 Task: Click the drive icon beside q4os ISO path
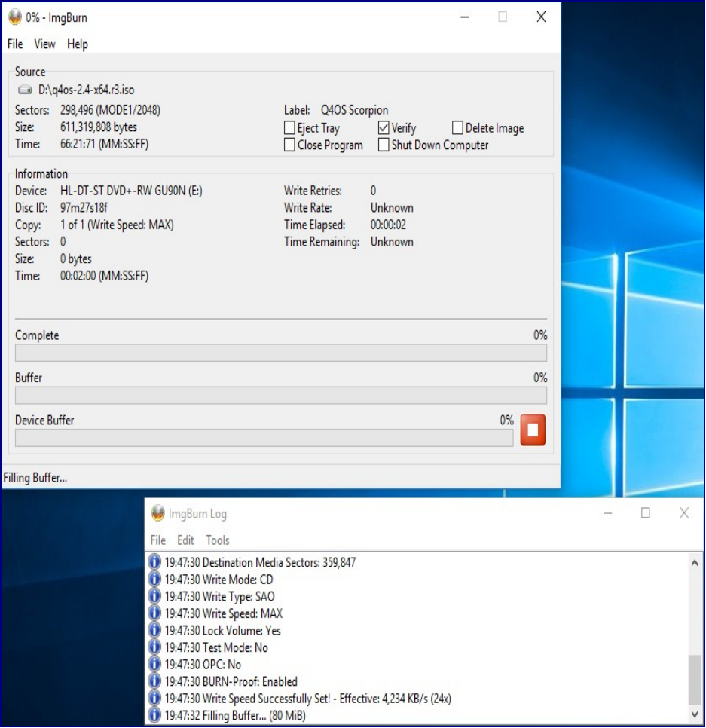(26, 90)
